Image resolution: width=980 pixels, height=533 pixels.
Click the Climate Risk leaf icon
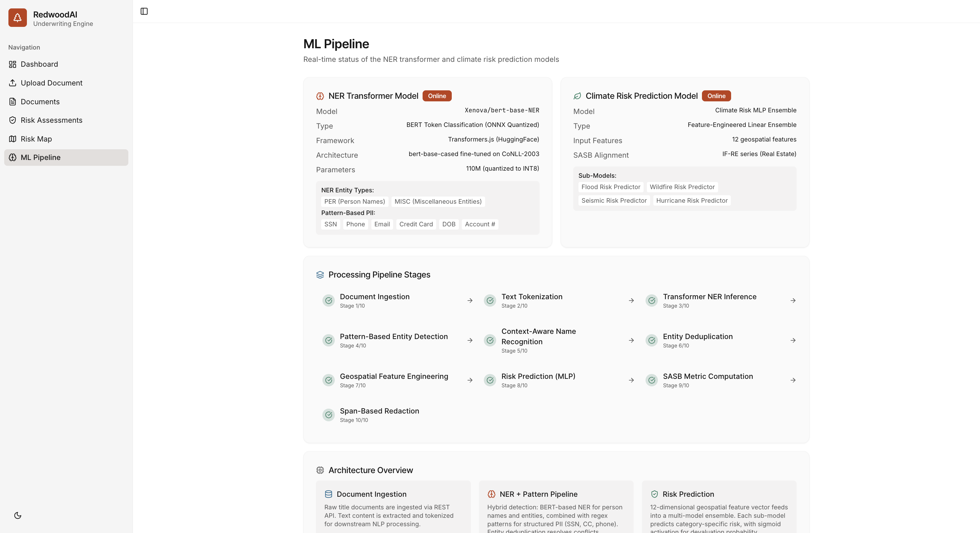[577, 96]
